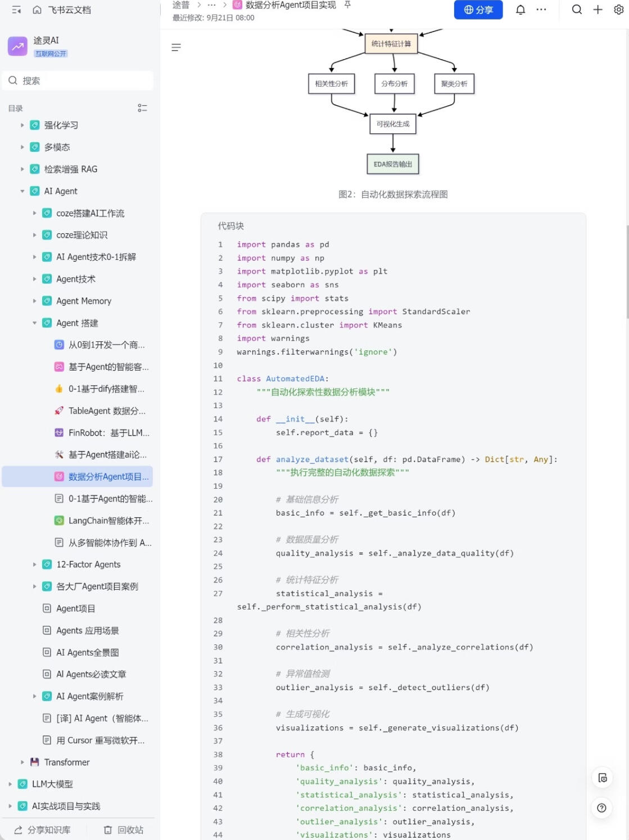Expand coze搭建AI工作流 node
Viewport: 629px width, 840px height.
[34, 213]
